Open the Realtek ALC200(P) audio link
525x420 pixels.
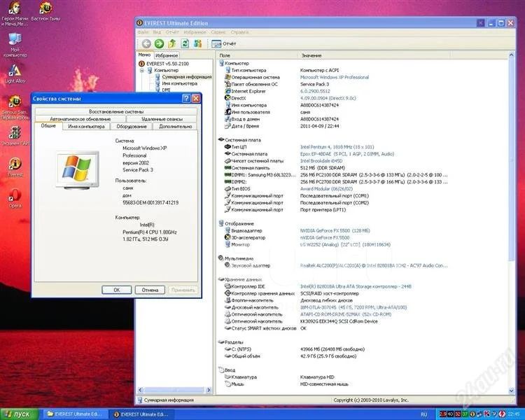pos(374,265)
